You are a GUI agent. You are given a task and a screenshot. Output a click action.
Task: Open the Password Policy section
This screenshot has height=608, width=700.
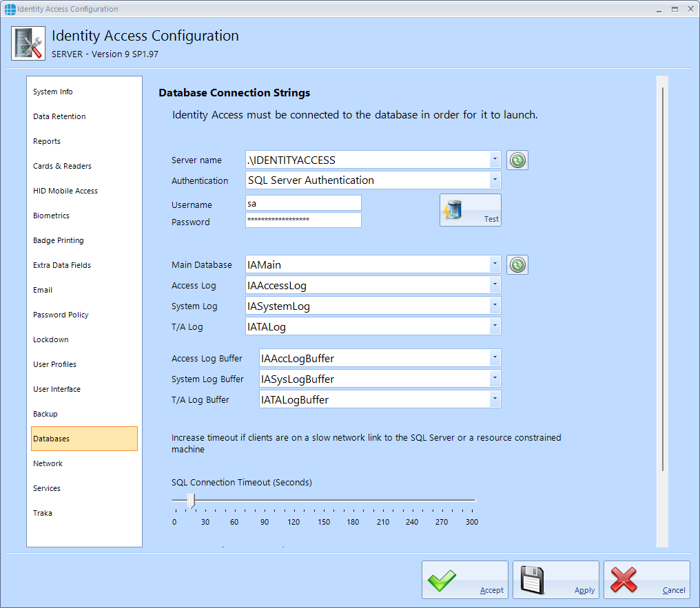pyautogui.click(x=84, y=315)
